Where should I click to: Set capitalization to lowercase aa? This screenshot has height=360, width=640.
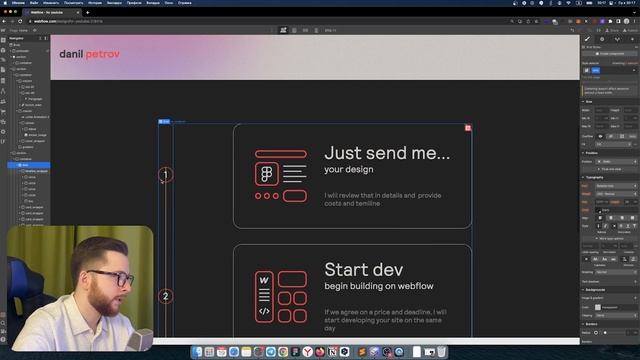(x=613, y=259)
